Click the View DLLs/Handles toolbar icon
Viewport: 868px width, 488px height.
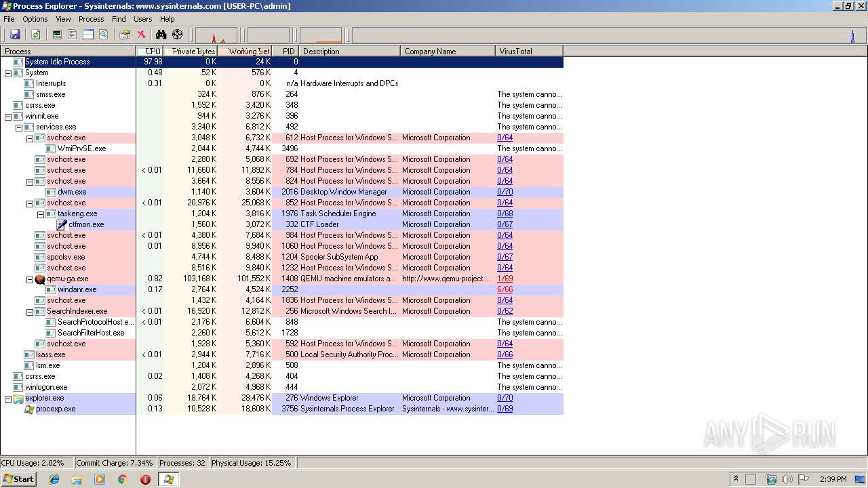tap(104, 35)
